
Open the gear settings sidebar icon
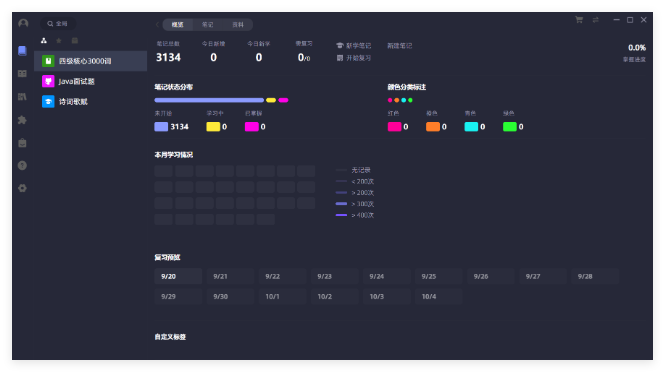(x=22, y=188)
